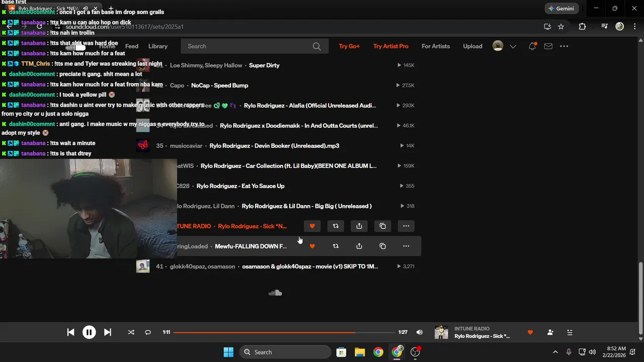
Task: Open Rylo Rodriguez - Eat Yo Sauce Up
Action: tap(240, 186)
